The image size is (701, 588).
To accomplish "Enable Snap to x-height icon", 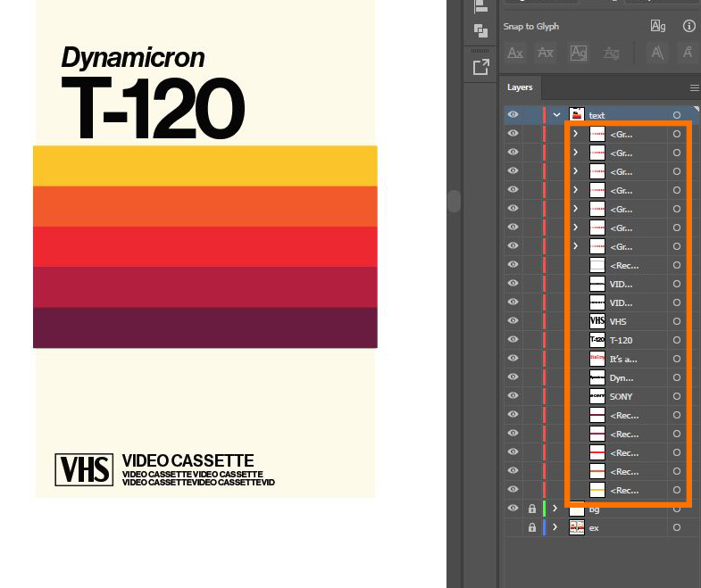I will coord(546,54).
